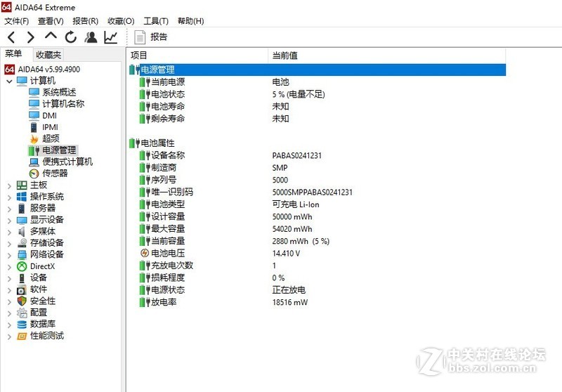Screen dimensions: 562x392
Task: Expand the 服务器 tree node
Action: (x=9, y=209)
